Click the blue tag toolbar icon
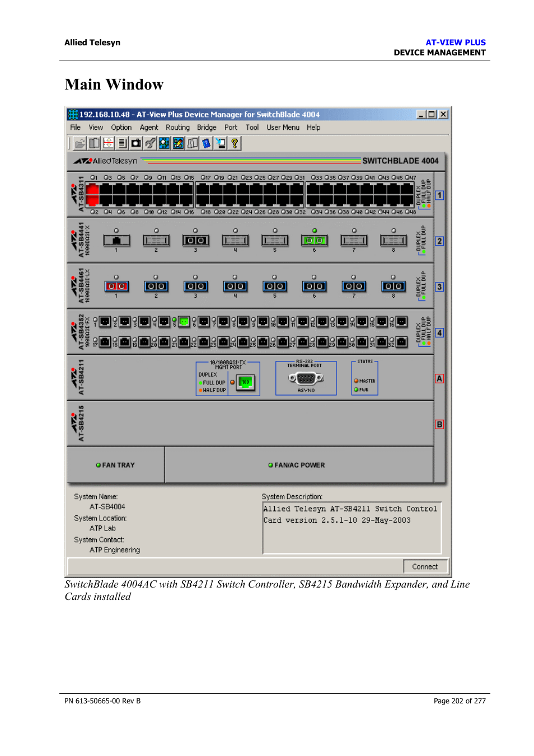This screenshot has height=756, width=534. (207, 143)
